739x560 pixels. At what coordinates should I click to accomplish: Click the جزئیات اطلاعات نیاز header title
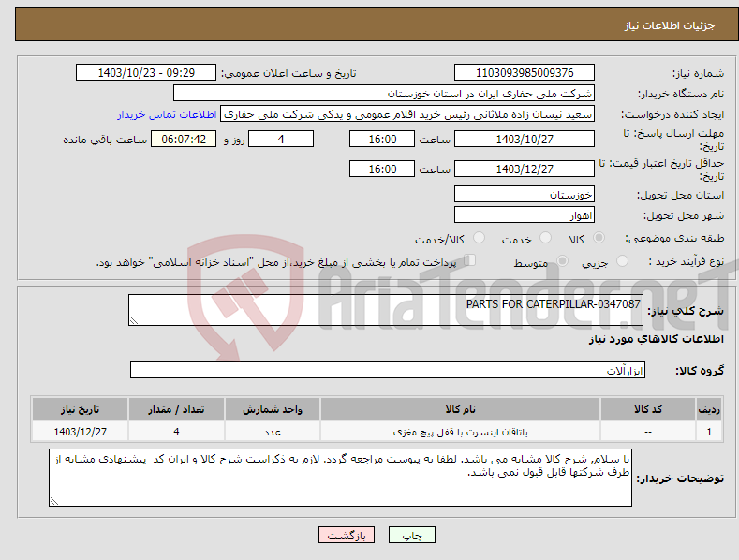tap(670, 25)
